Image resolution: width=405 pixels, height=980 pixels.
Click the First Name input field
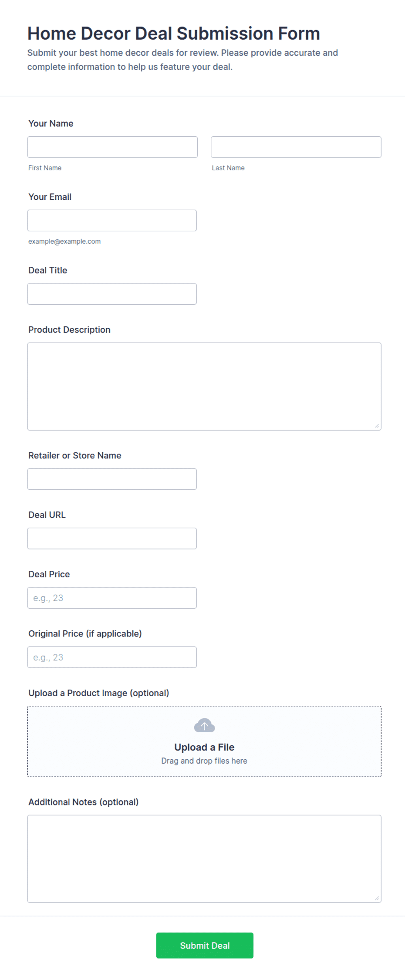tap(112, 147)
